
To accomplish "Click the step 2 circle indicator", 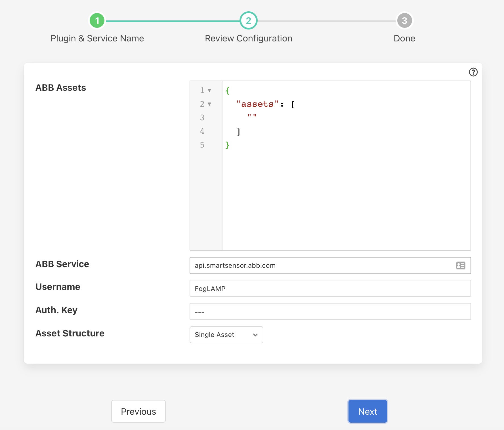I will point(248,21).
